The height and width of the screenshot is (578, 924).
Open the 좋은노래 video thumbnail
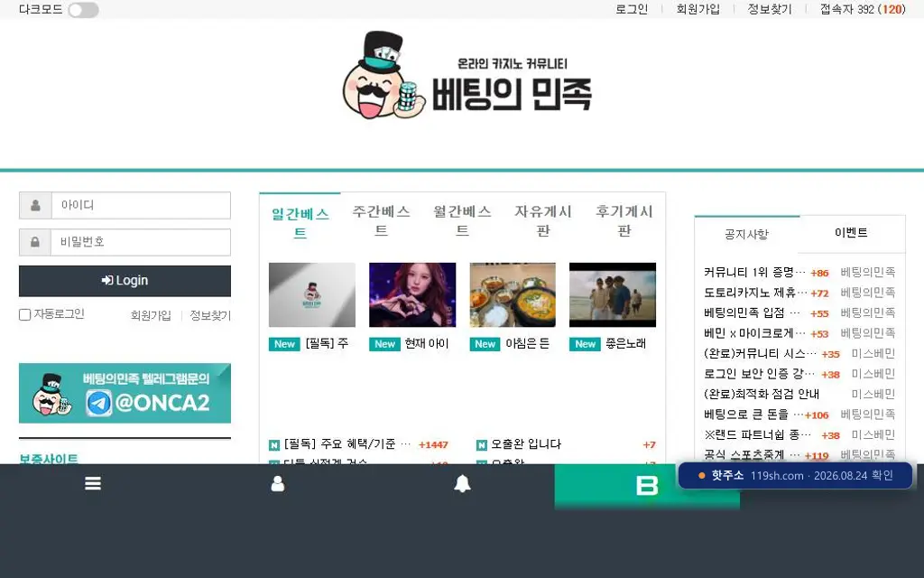pos(613,295)
